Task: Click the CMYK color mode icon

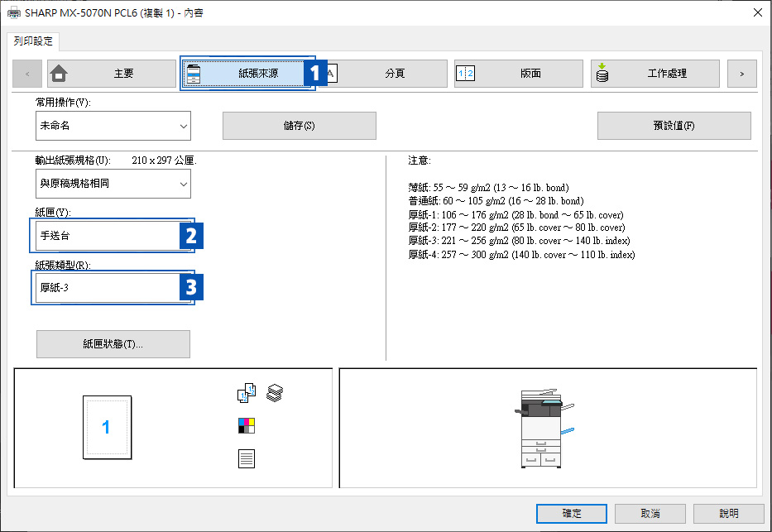Action: point(247,426)
